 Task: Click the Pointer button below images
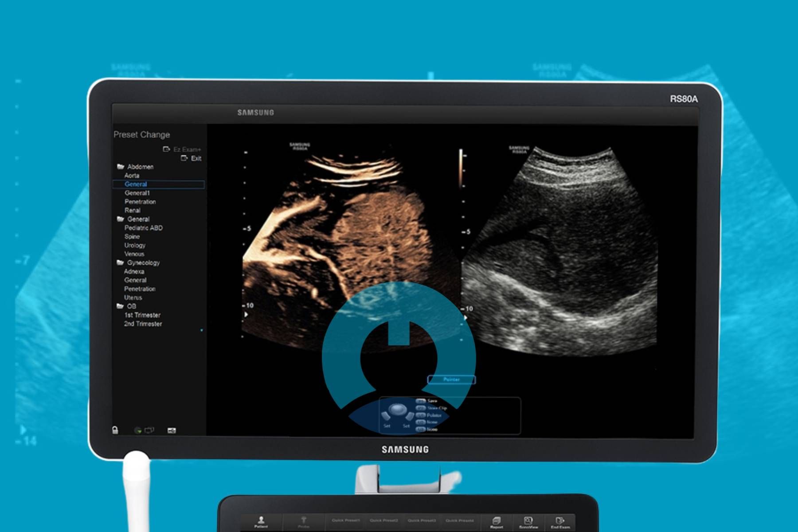click(x=451, y=379)
